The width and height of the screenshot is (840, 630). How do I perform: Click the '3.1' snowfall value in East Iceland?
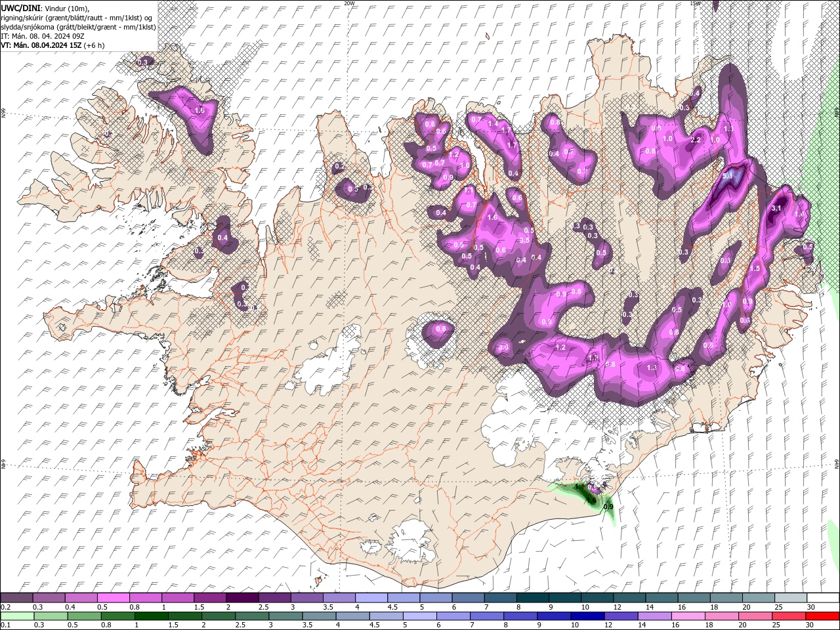(x=776, y=208)
